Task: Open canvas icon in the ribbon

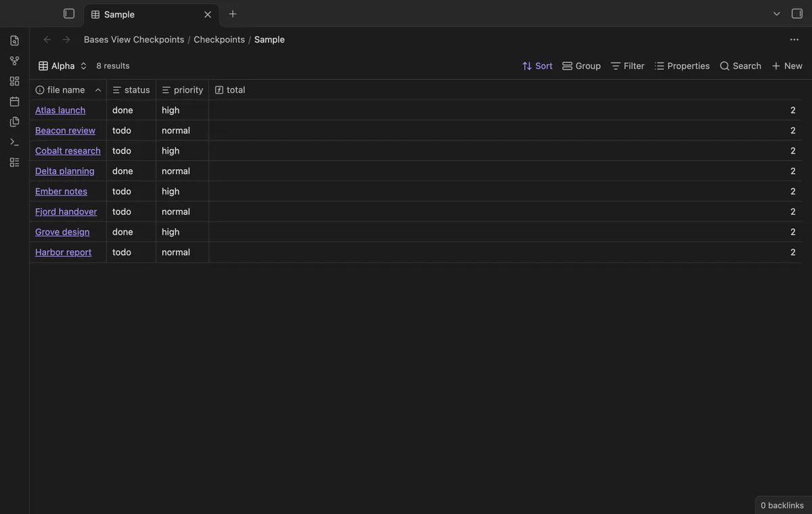Action: (x=14, y=81)
